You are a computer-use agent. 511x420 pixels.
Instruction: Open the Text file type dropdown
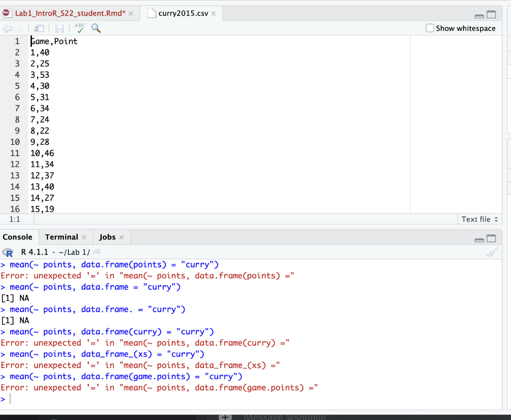[x=479, y=219]
